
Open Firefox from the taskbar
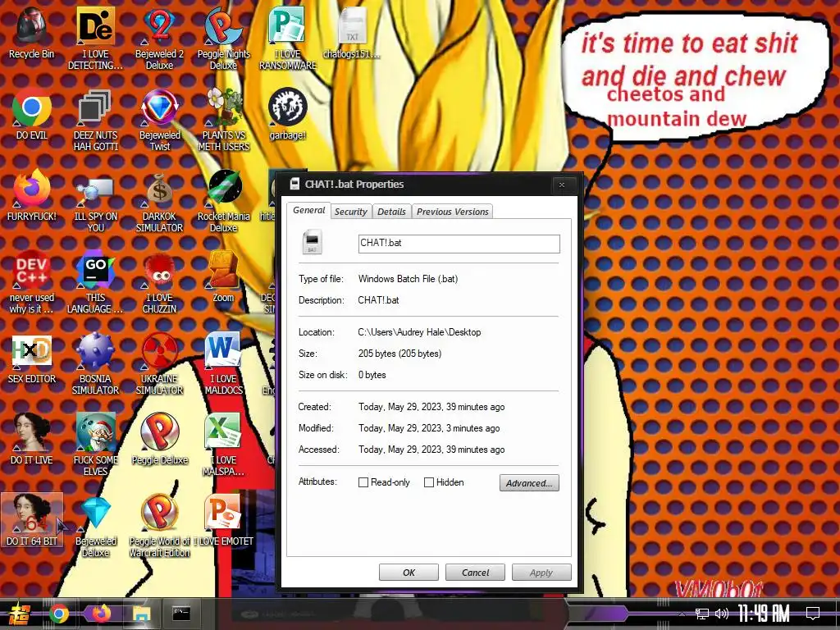[x=101, y=614]
